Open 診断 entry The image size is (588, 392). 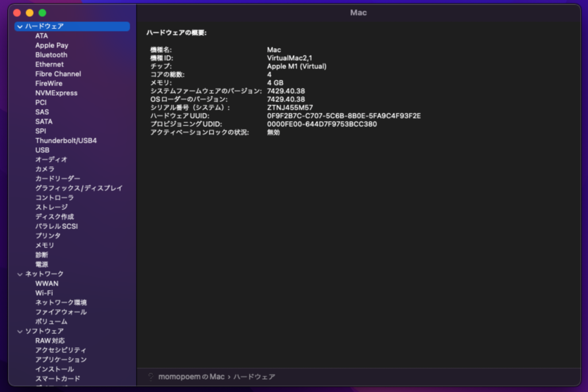[41, 255]
